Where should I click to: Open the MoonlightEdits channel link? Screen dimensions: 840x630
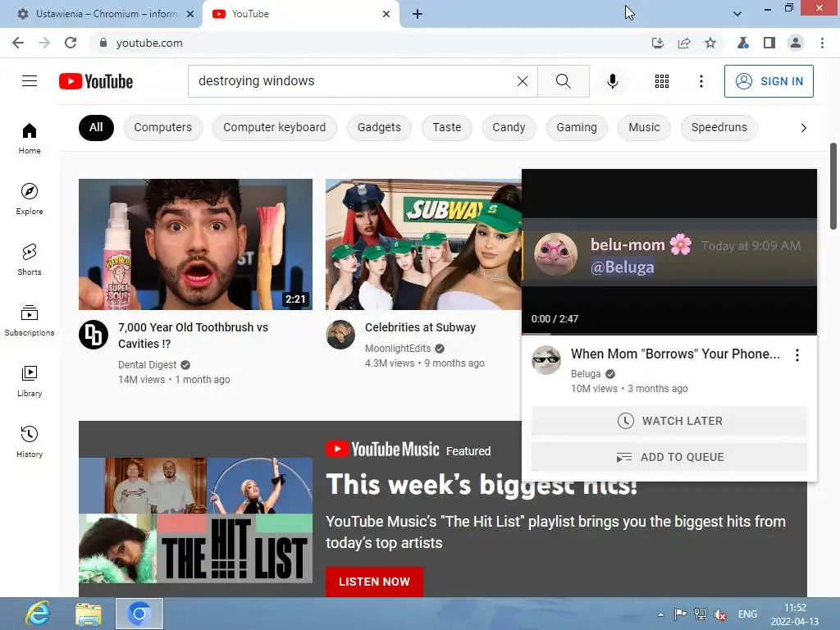398,349
